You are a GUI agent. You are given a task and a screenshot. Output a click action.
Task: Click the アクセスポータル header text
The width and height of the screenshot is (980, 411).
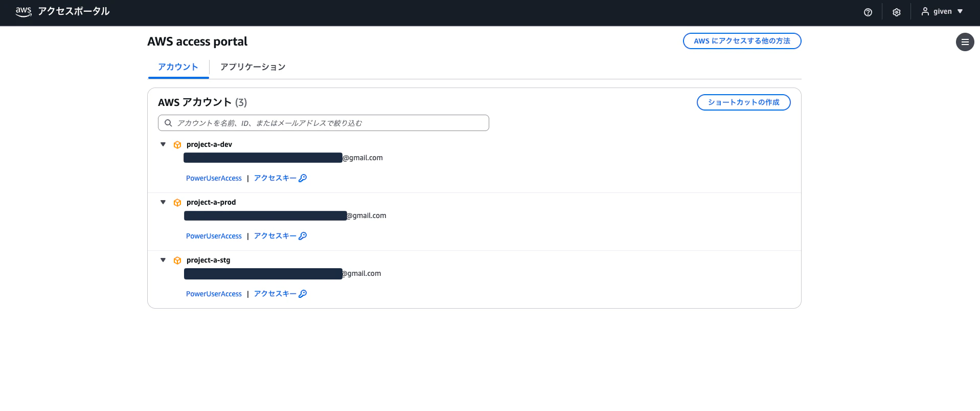tap(74, 12)
